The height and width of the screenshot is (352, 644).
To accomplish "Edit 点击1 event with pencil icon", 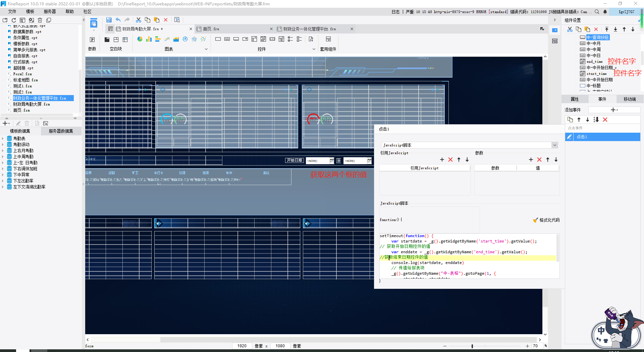I will click(x=569, y=137).
